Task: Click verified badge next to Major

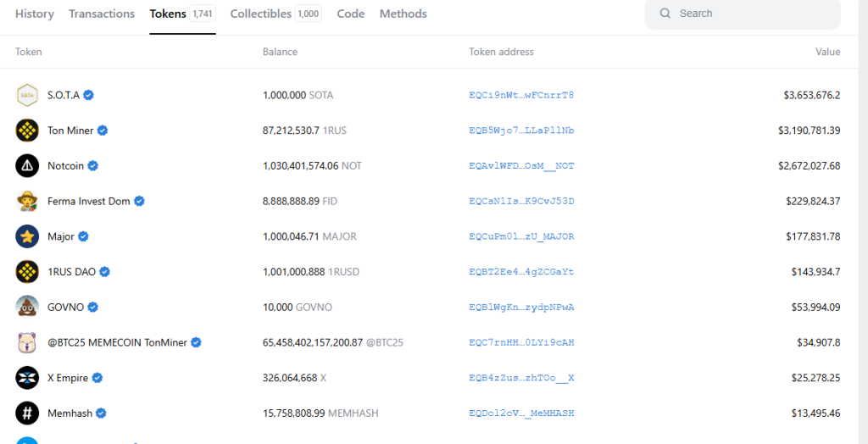Action: pos(83,236)
